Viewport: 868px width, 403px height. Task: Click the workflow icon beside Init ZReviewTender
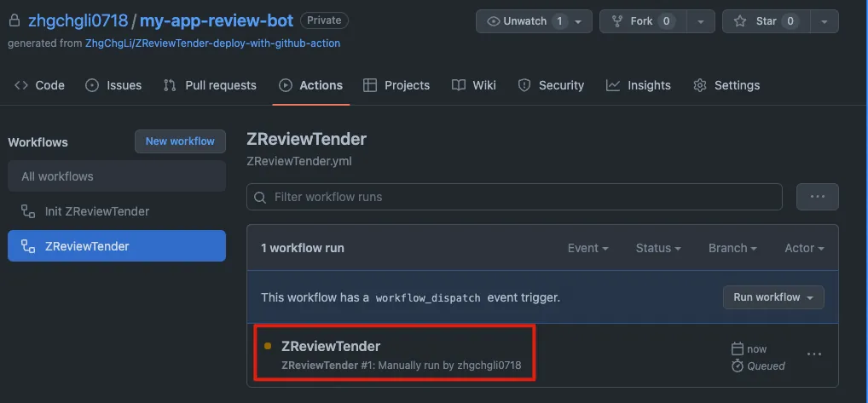click(x=28, y=211)
